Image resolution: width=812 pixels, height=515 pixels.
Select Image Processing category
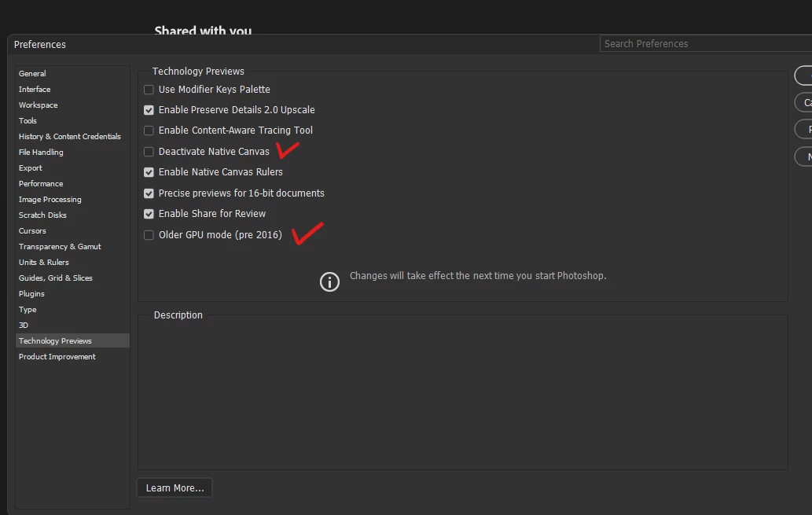(72, 200)
